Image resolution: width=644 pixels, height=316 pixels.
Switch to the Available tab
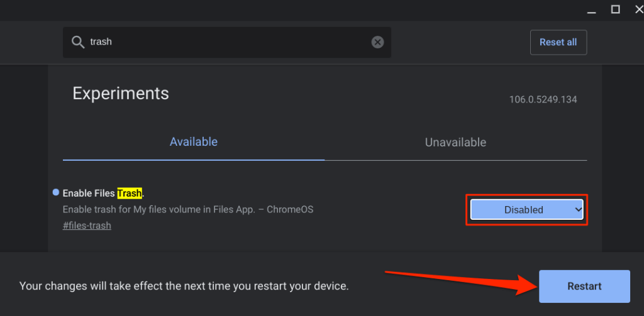click(194, 142)
